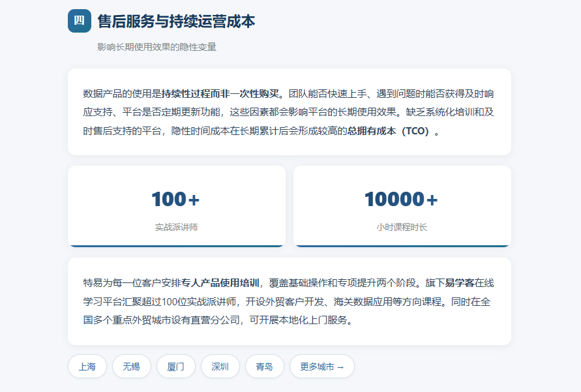
Task: Click the bold 易学客 platform name
Action: [460, 283]
